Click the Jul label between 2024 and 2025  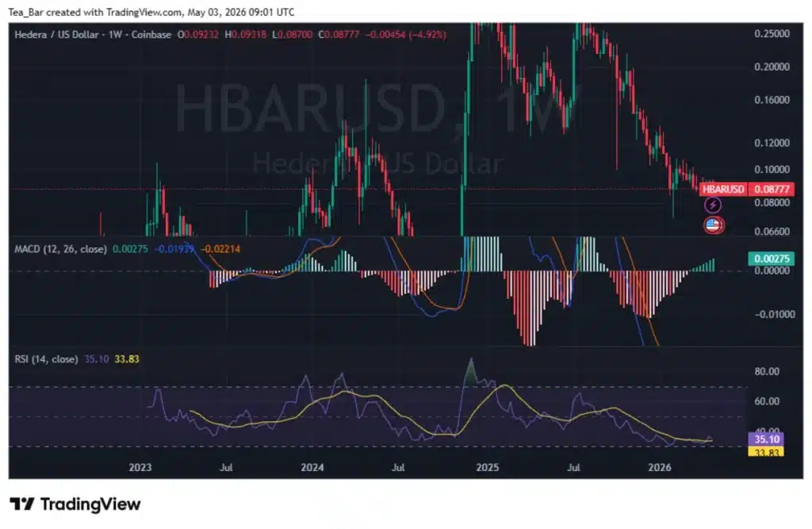398,467
